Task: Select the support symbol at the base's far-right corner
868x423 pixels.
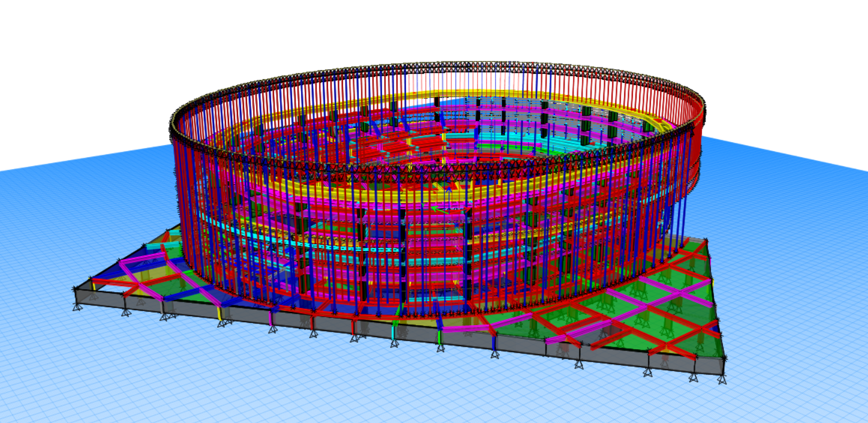Action: coord(722,379)
